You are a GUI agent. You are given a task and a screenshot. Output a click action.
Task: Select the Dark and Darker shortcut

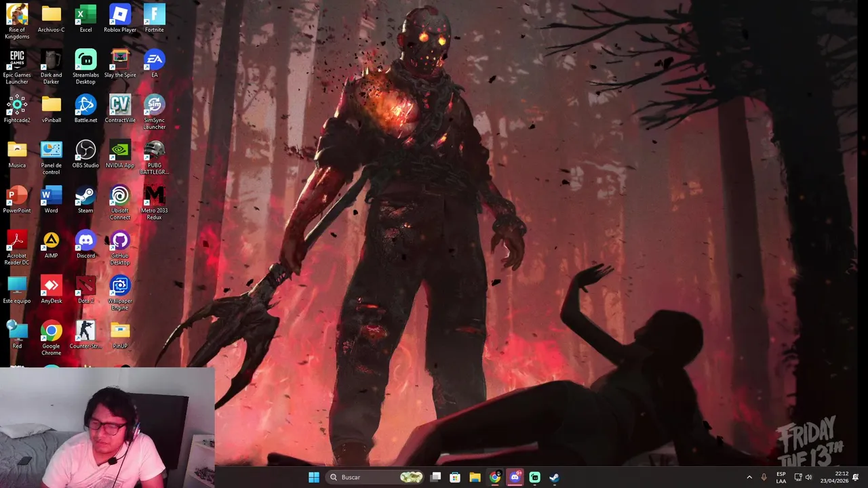click(51, 66)
